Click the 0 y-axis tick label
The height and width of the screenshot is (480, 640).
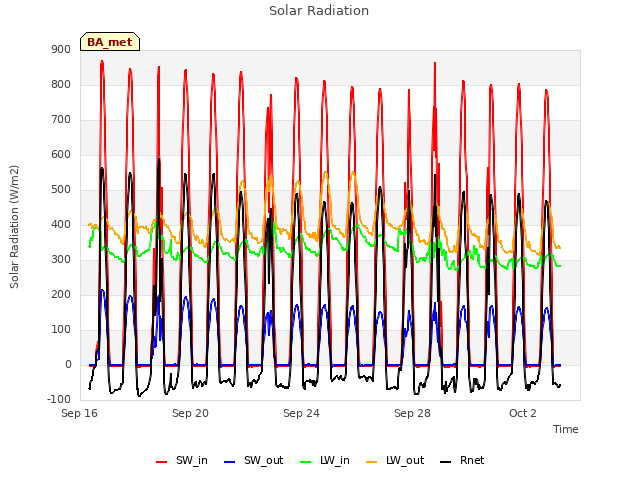pyautogui.click(x=68, y=364)
